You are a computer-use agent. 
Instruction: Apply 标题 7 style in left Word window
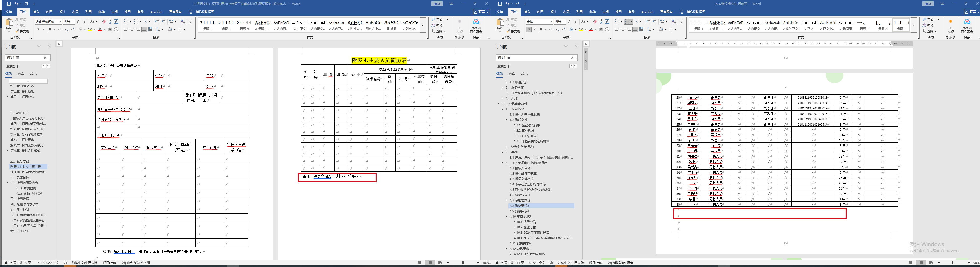208,25
